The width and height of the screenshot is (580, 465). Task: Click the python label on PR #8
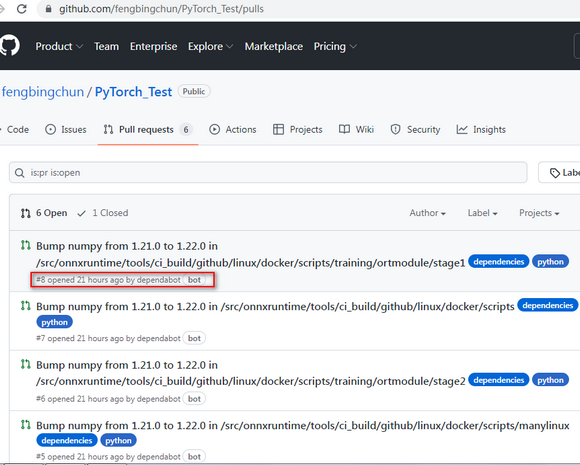pyautogui.click(x=550, y=262)
